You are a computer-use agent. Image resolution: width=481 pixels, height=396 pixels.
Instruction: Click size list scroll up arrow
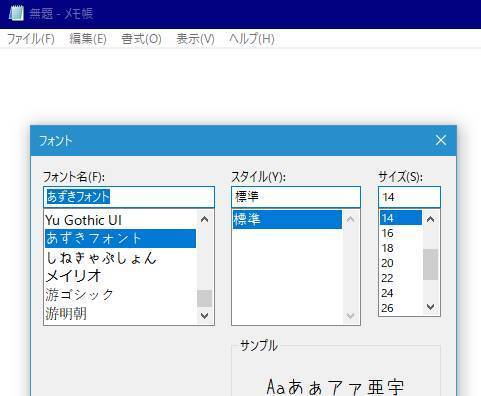point(431,219)
